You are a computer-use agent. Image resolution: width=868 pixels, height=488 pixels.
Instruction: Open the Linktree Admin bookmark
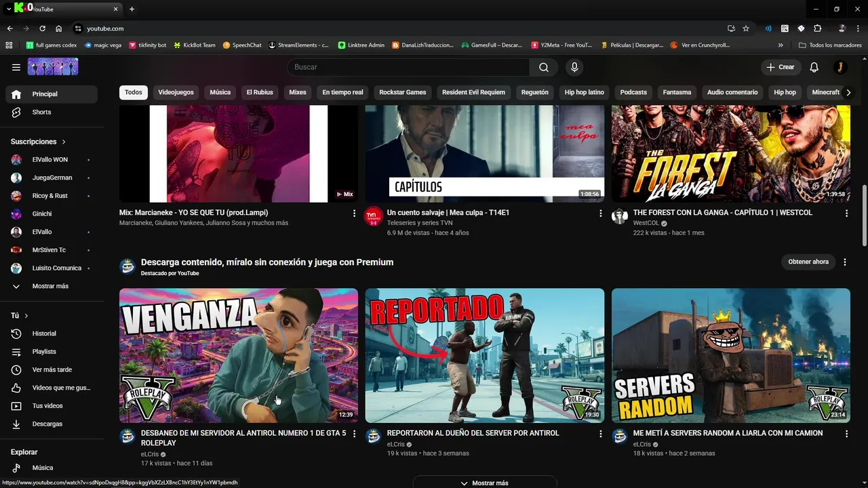coord(361,45)
